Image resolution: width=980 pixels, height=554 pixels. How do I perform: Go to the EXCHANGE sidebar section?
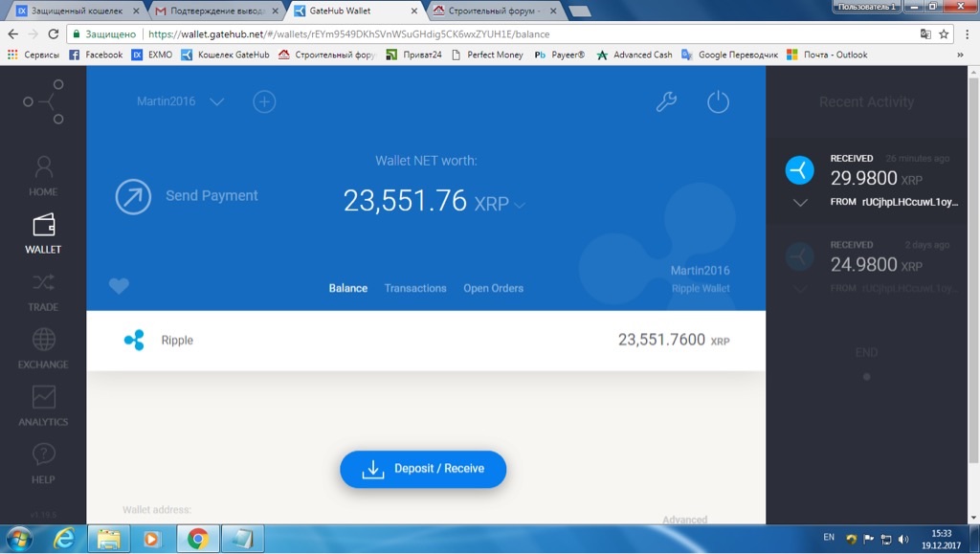pos(43,348)
